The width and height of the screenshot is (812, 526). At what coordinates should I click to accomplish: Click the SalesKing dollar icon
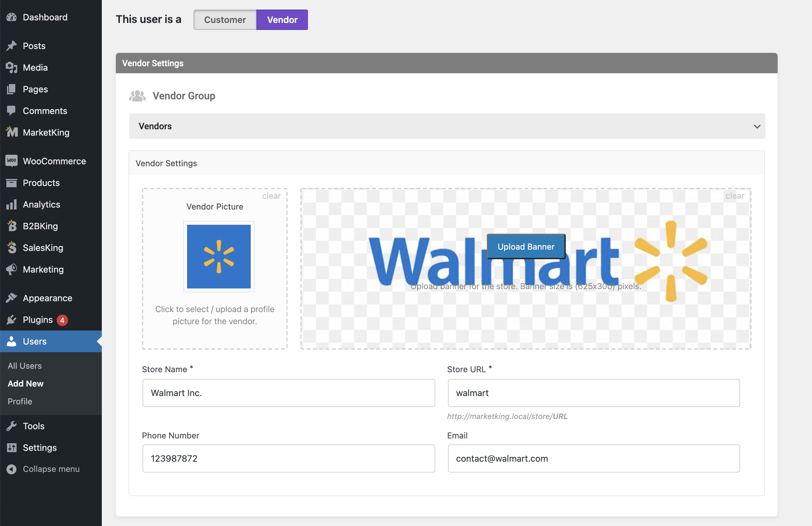tap(11, 247)
